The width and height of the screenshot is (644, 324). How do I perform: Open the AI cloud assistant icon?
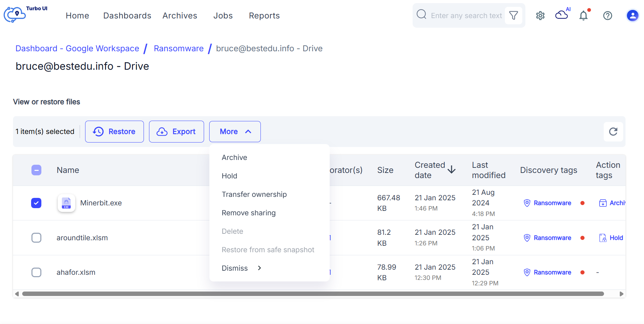(562, 14)
